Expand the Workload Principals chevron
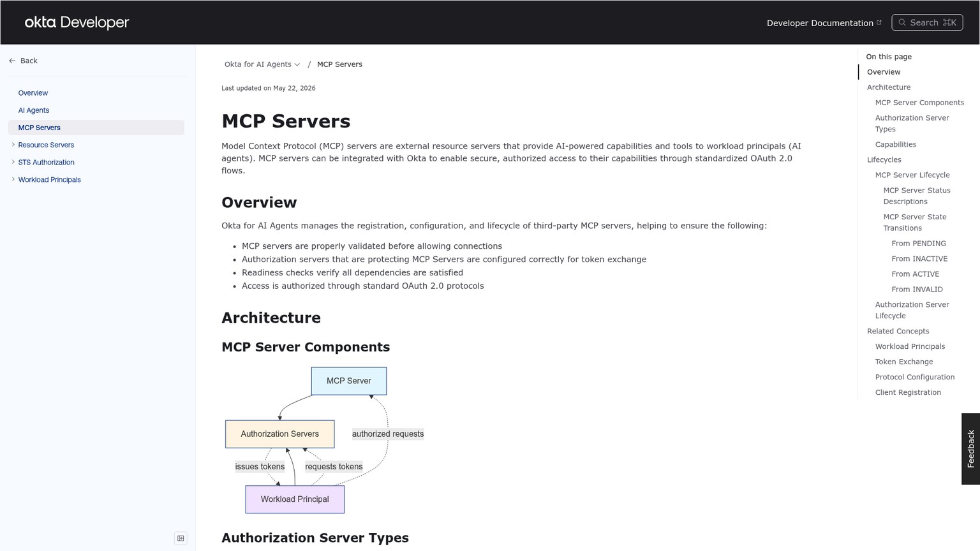Viewport: 980px width, 551px height. [x=13, y=179]
